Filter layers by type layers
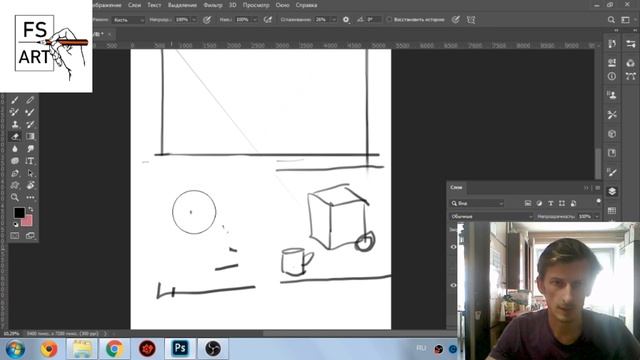Screen dimensions: 640x360 coord(550,203)
